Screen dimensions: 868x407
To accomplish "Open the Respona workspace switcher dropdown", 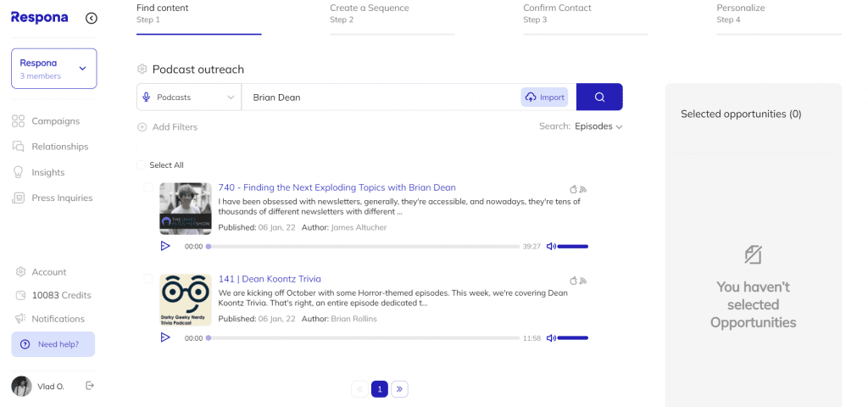I will [53, 69].
